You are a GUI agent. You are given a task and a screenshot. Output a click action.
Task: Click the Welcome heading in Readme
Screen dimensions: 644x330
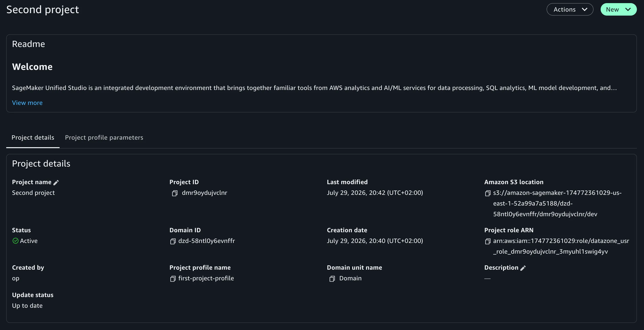(32, 67)
